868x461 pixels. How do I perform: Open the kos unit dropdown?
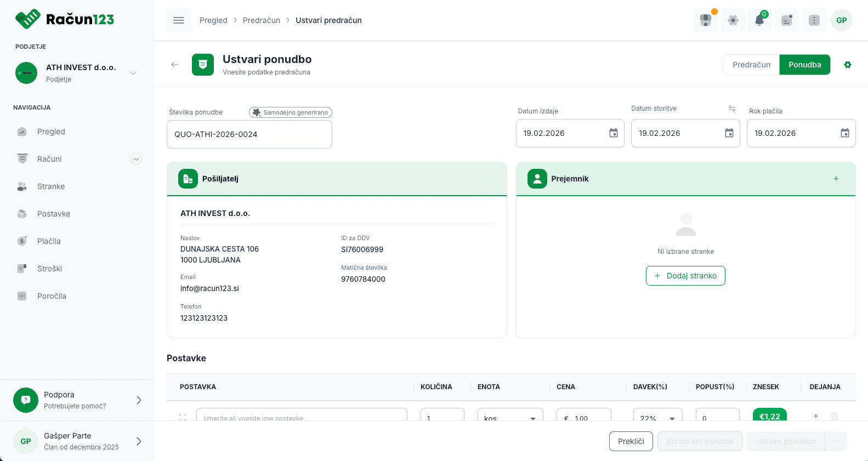[x=510, y=418]
